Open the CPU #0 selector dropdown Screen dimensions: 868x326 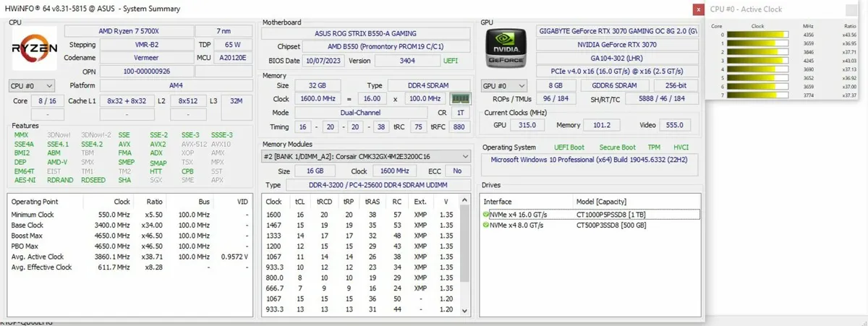(x=33, y=85)
